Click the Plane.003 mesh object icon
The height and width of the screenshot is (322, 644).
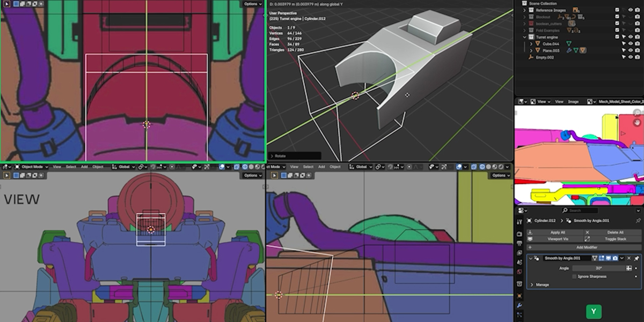click(x=538, y=50)
